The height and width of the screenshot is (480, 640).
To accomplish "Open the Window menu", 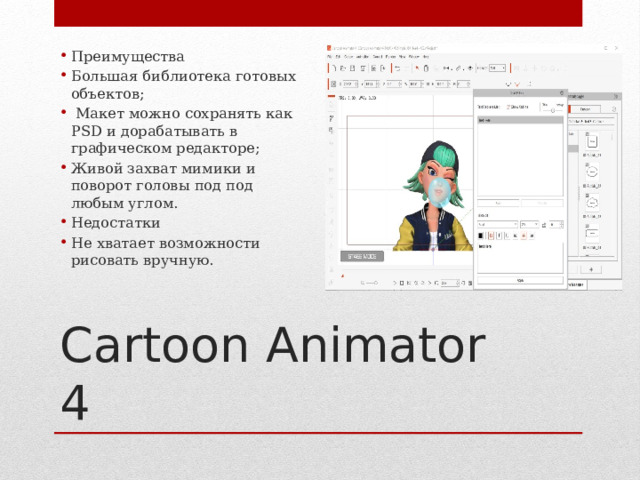I will coord(414,57).
